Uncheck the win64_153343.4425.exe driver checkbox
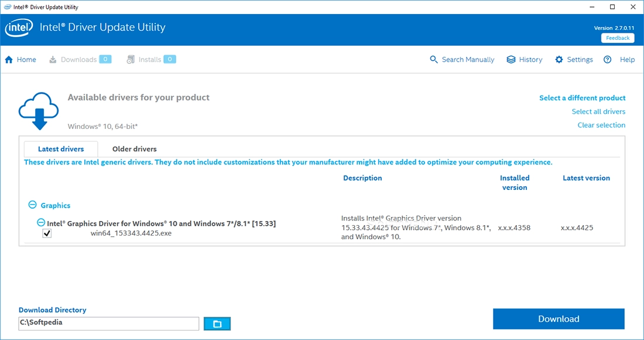Viewport: 644px width, 340px height. (x=46, y=233)
